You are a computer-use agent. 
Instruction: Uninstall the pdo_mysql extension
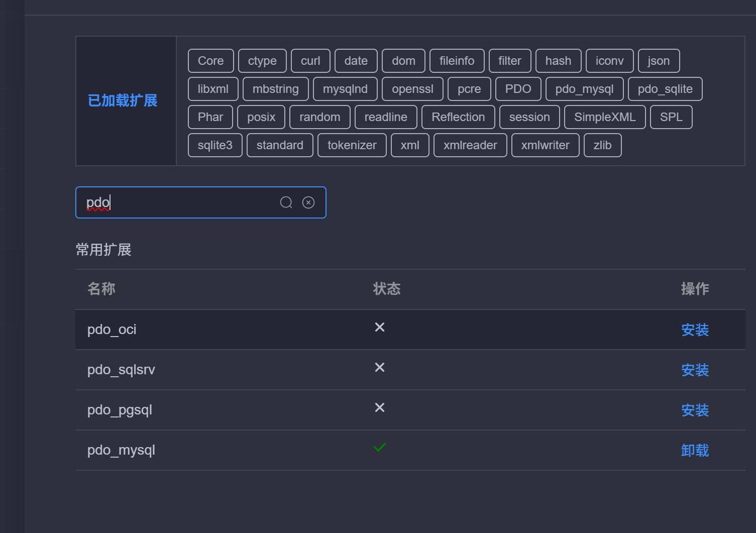point(695,451)
